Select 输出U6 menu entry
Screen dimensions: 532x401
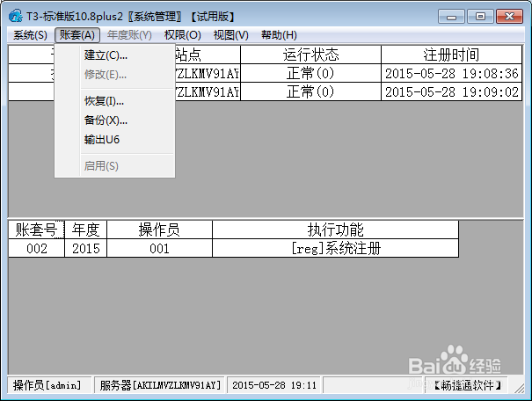coord(114,140)
